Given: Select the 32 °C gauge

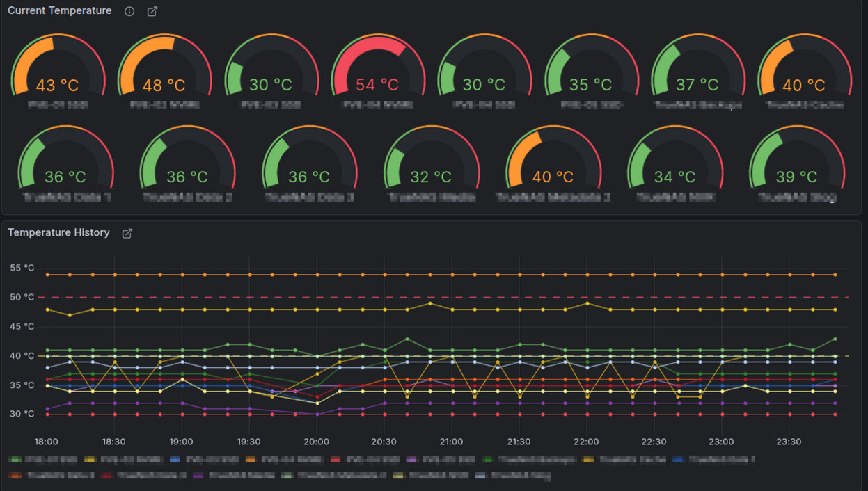Looking at the screenshot, I should (x=431, y=160).
